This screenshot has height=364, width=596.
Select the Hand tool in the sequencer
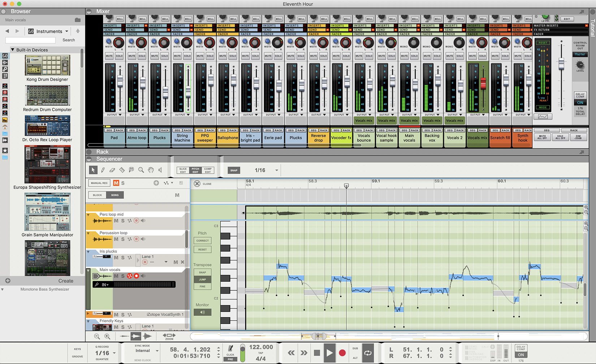point(151,170)
